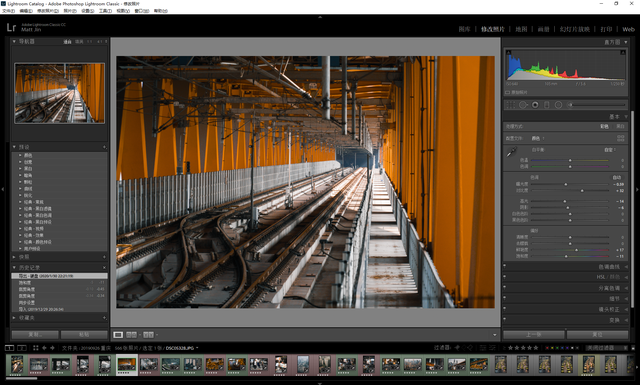Open the Map module
Viewport: 640px width, 385px height.
(x=521, y=29)
